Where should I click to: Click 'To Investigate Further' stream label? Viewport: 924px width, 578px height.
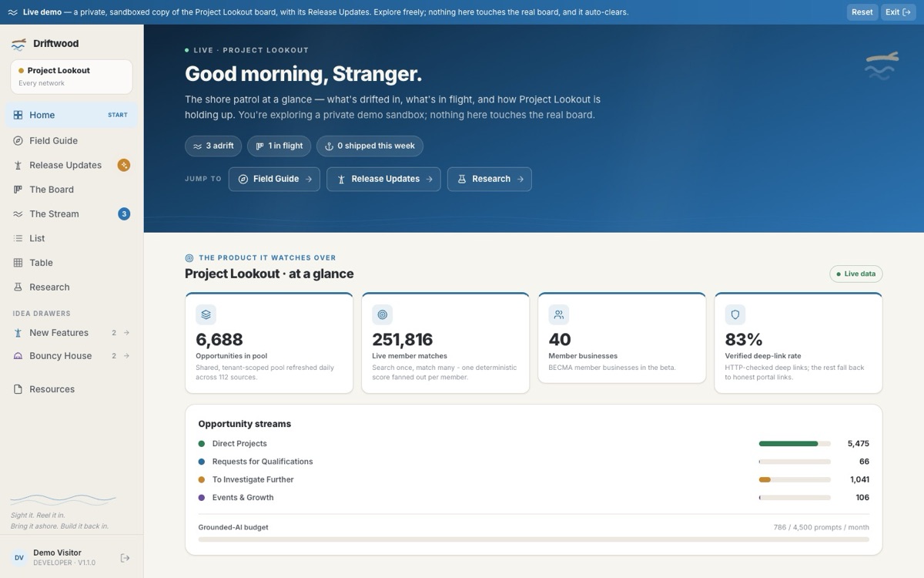coord(253,479)
